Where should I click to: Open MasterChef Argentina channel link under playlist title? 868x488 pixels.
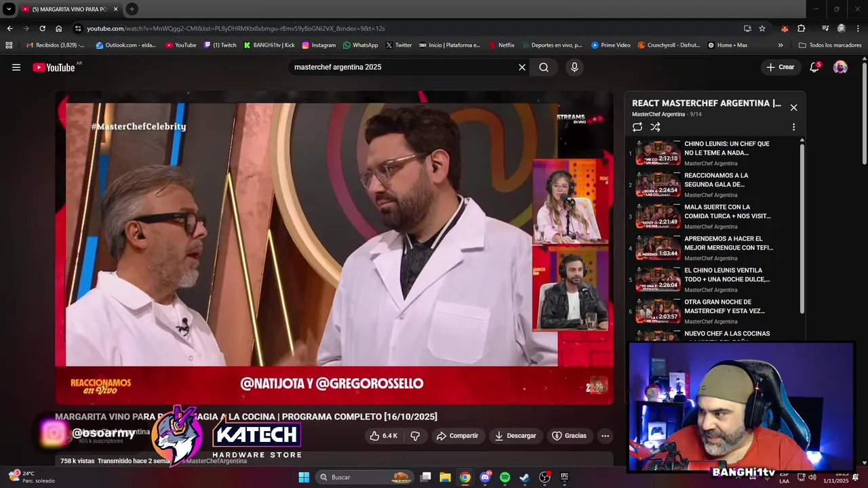click(658, 114)
